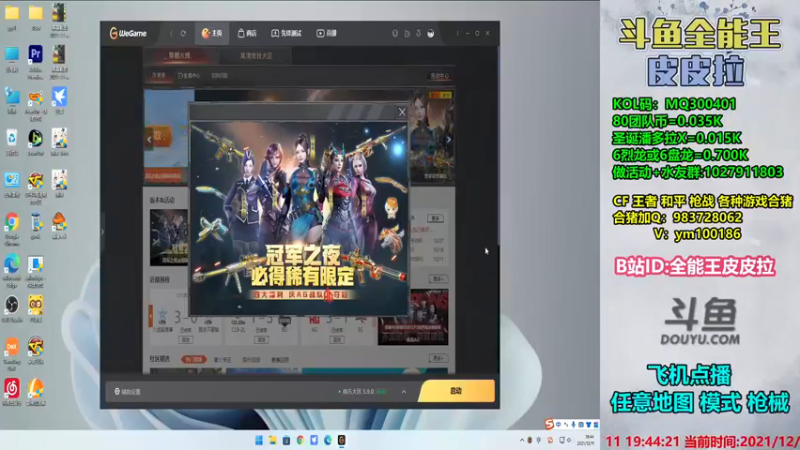Expand the server selector chevron beside 南方大区
This screenshot has width=800, height=450.
click(404, 392)
